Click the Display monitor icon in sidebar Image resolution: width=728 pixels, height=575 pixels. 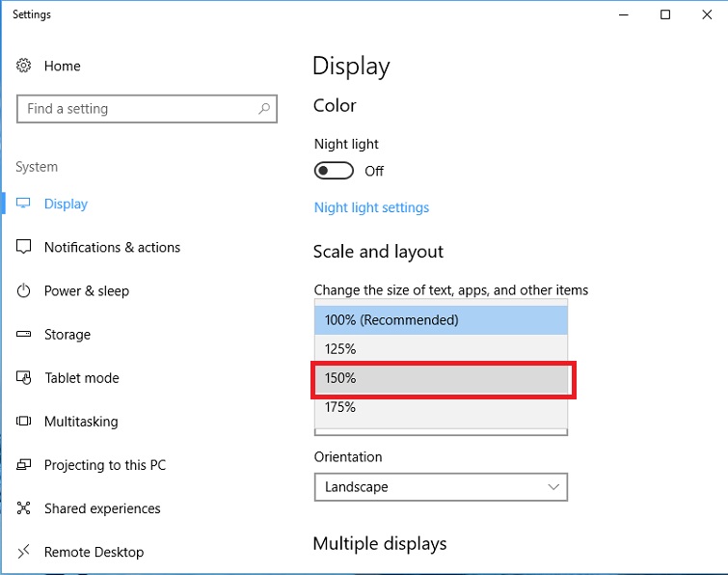[x=24, y=204]
